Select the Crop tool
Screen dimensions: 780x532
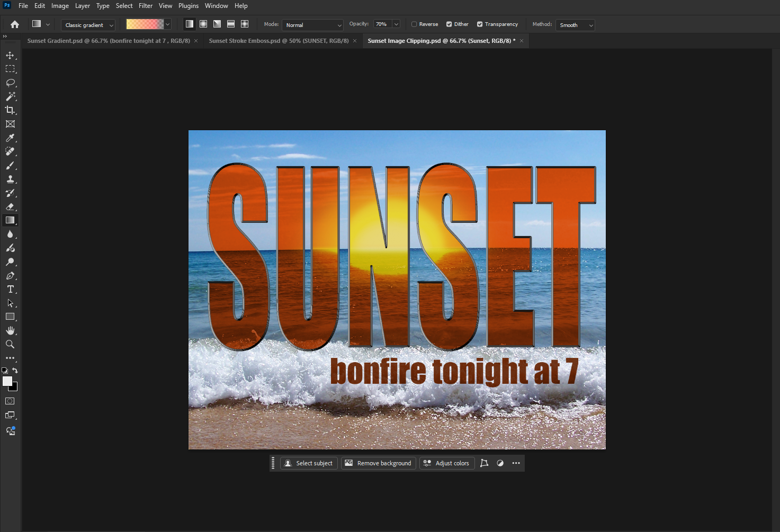[x=10, y=110]
